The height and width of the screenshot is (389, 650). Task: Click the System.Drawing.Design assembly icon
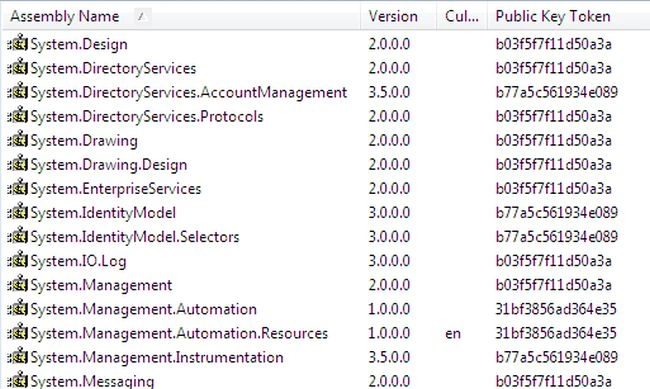[18, 163]
